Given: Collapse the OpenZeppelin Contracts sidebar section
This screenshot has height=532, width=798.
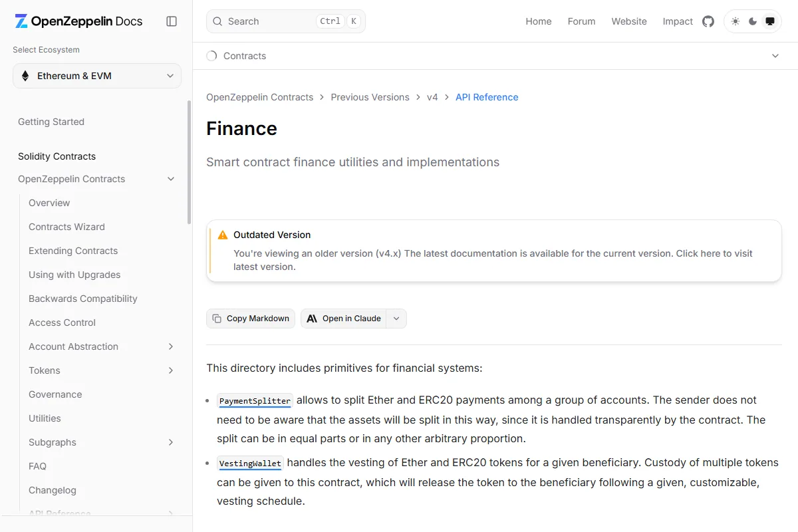Looking at the screenshot, I should click(171, 179).
